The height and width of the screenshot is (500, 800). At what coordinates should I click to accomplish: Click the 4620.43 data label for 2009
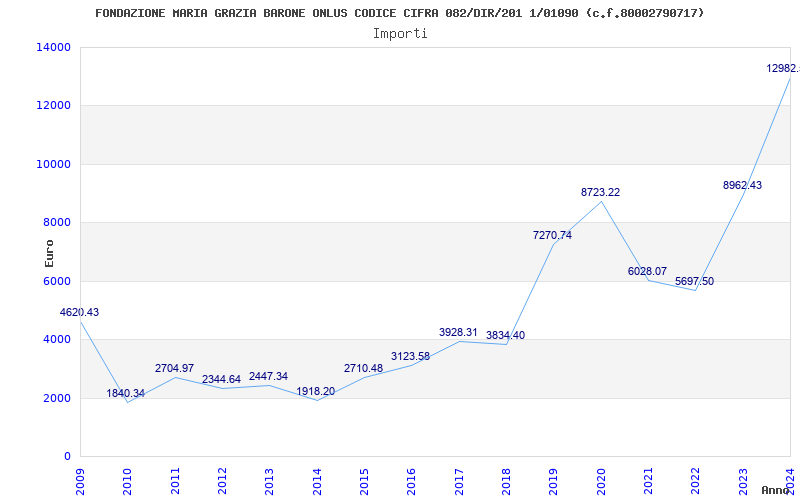(80, 312)
